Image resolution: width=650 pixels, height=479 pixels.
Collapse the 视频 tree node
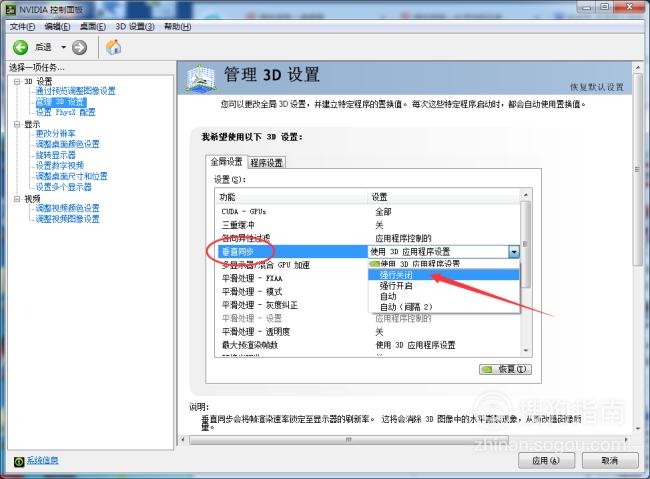click(17, 199)
